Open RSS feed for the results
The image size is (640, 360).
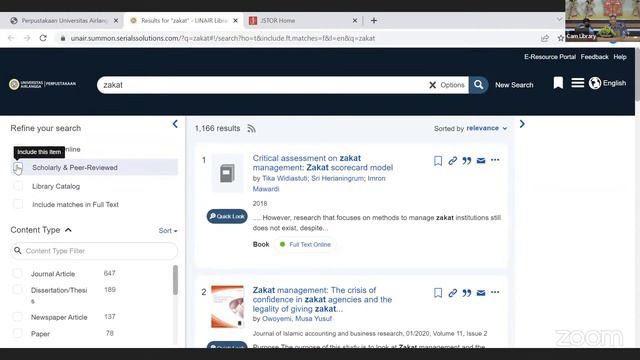[x=251, y=129]
